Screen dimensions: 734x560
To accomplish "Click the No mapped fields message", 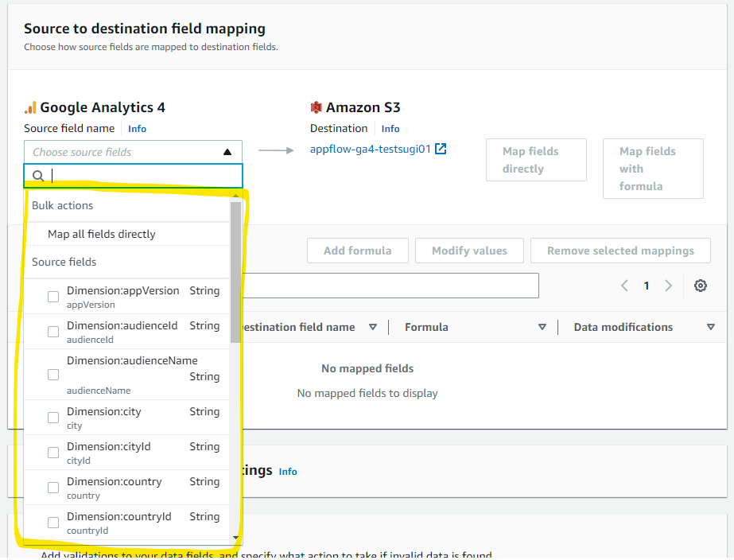I will click(x=367, y=368).
